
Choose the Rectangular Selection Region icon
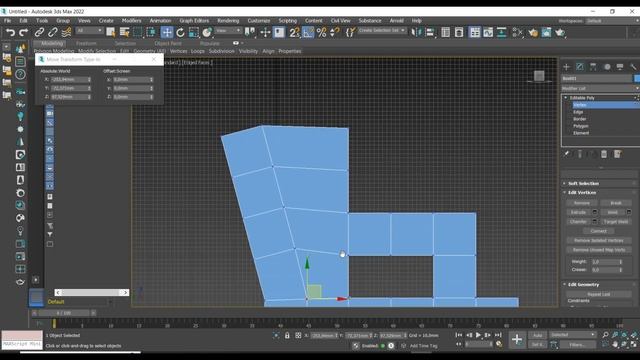coord(138,32)
